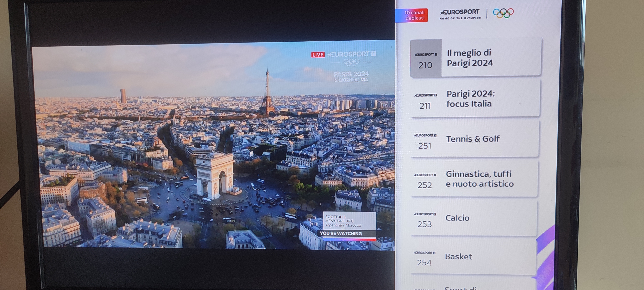Select channel 210 Il meglio di Parigi 2024
Image resolution: width=644 pixels, height=290 pixels.
pos(475,58)
